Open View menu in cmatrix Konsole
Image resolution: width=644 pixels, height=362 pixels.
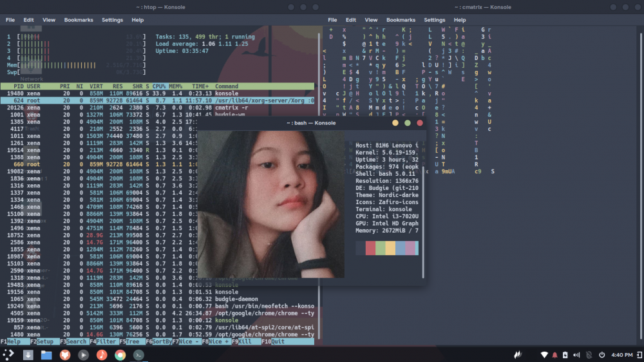coord(371,20)
